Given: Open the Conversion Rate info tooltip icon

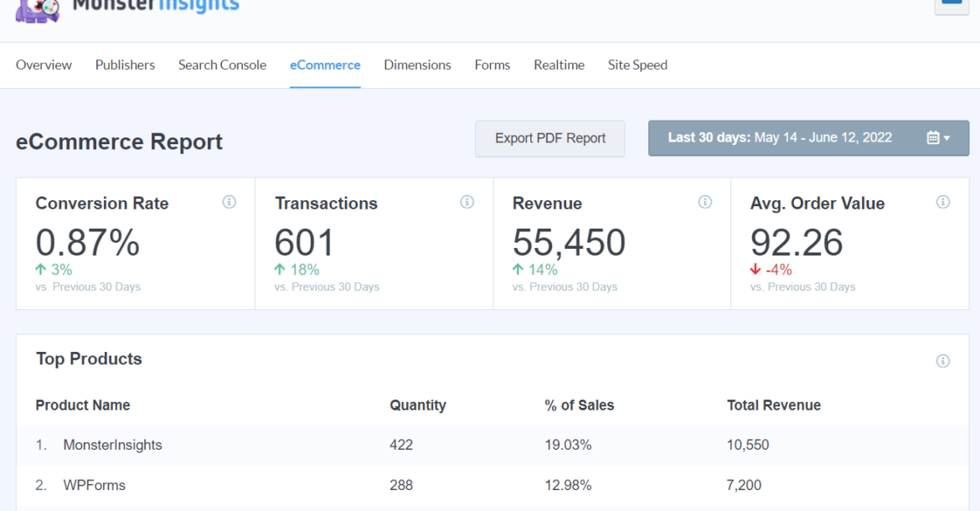Looking at the screenshot, I should tap(229, 202).
